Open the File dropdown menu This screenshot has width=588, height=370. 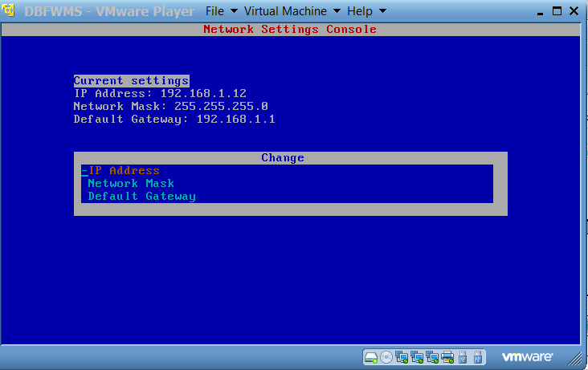click(x=222, y=11)
